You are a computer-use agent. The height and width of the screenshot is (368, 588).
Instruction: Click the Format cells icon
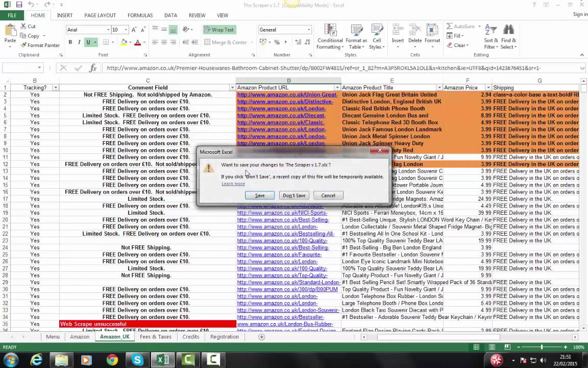[432, 30]
